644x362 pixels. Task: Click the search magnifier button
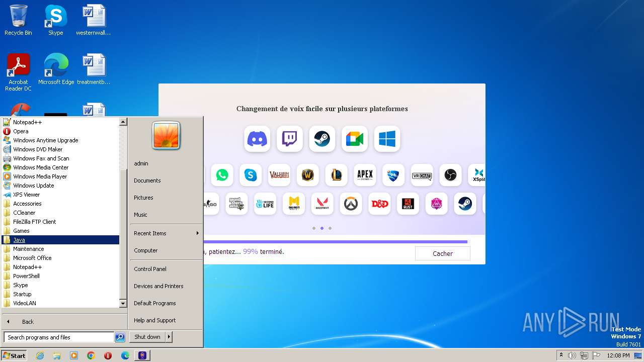[120, 337]
